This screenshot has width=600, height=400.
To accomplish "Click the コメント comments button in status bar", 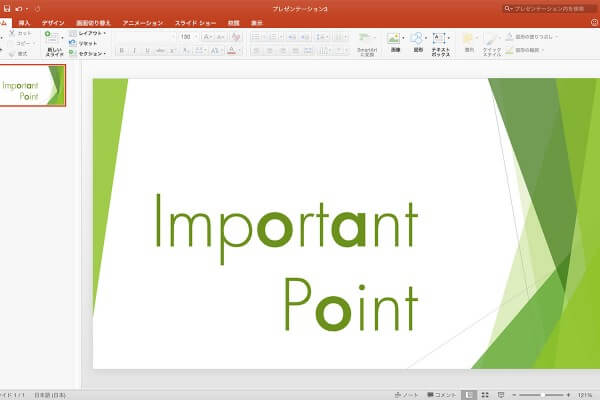I will 442,395.
